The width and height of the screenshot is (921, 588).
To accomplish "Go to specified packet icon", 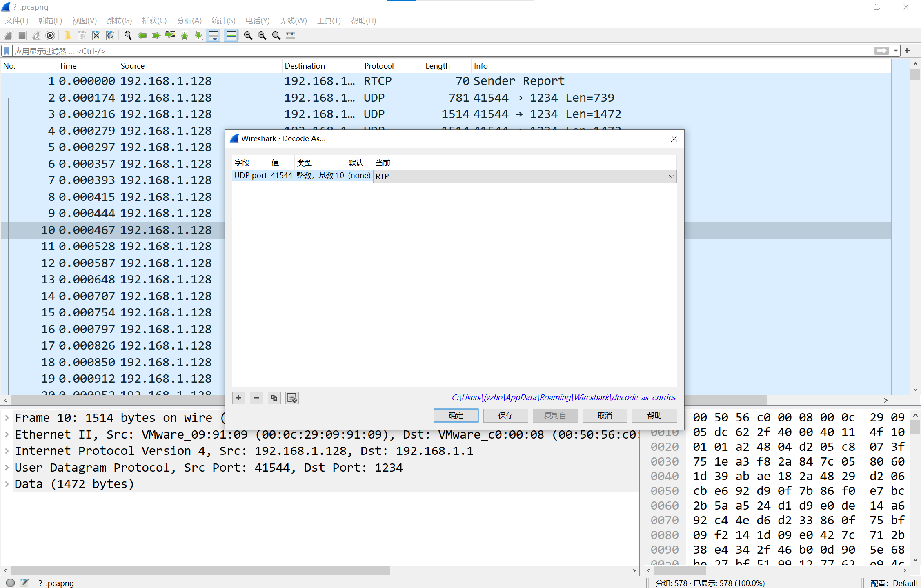I will pos(170,36).
